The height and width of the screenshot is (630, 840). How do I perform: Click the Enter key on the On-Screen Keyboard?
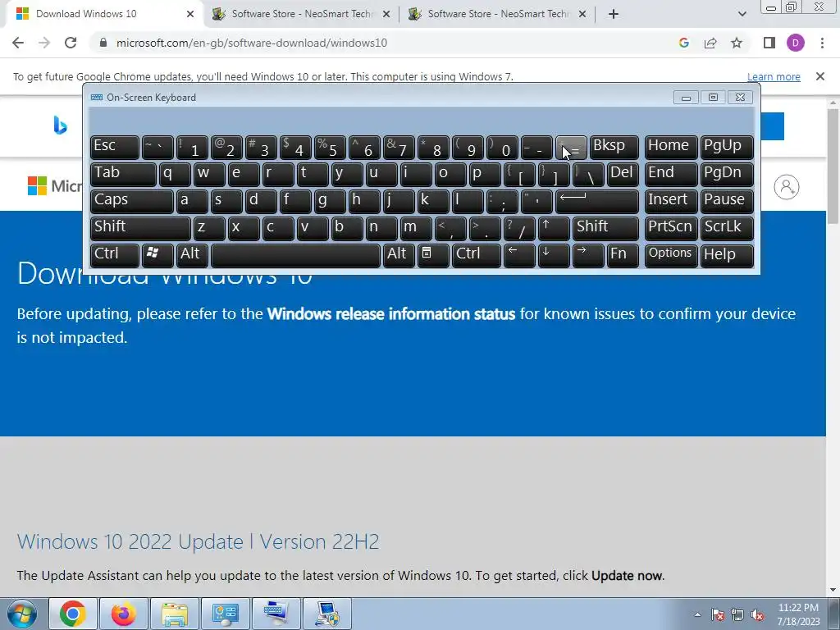[x=597, y=201]
